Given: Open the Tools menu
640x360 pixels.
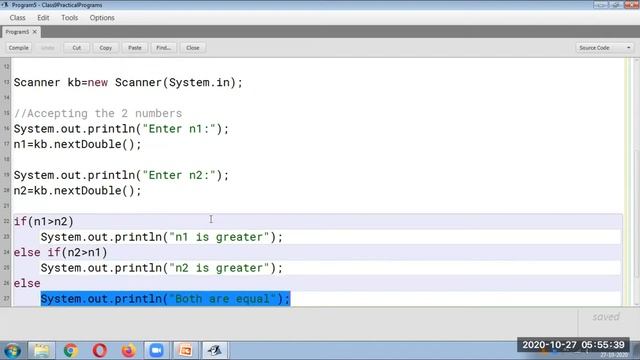Looking at the screenshot, I should [69, 18].
